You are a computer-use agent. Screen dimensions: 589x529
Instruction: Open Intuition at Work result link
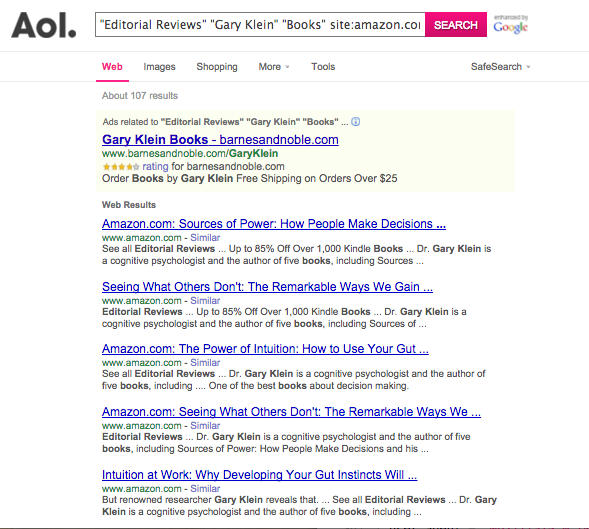point(260,475)
